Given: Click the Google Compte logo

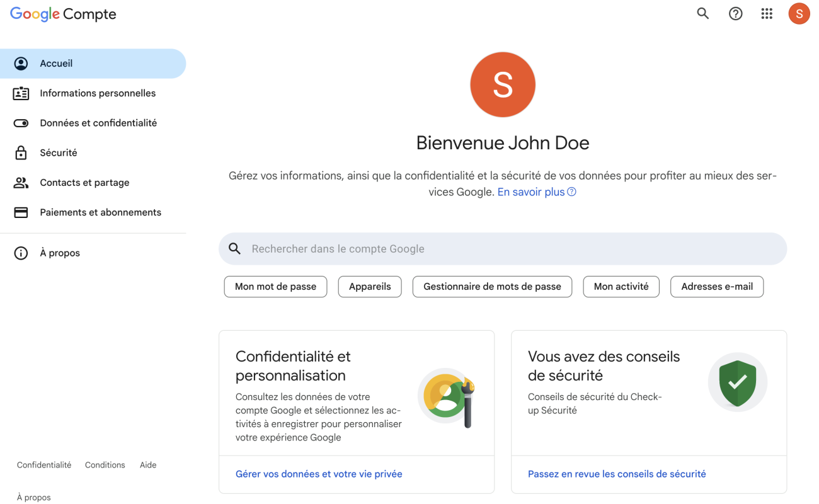Looking at the screenshot, I should (63, 14).
